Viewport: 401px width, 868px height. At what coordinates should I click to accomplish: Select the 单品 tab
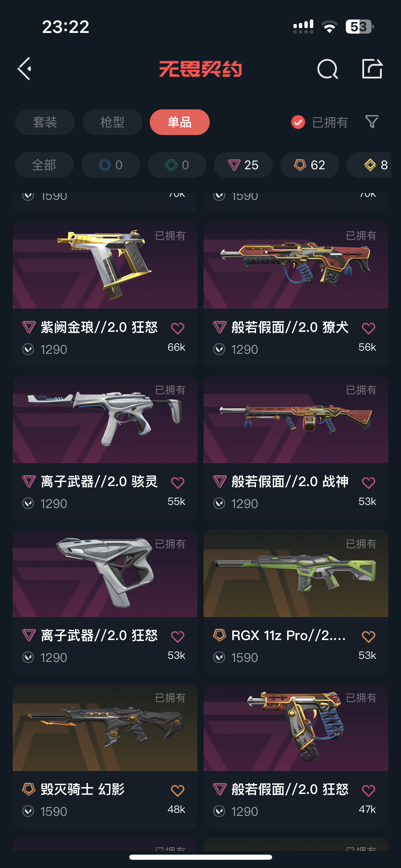(180, 122)
